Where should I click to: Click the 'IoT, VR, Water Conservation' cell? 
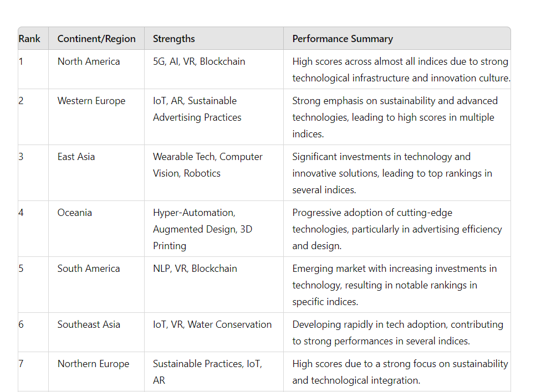pos(213,332)
